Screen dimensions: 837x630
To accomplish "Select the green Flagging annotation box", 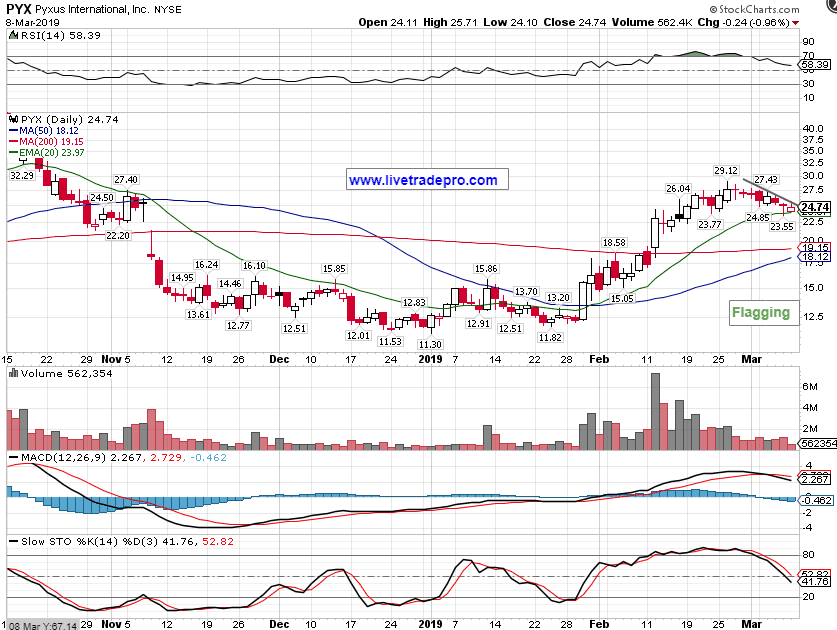I will [x=760, y=312].
